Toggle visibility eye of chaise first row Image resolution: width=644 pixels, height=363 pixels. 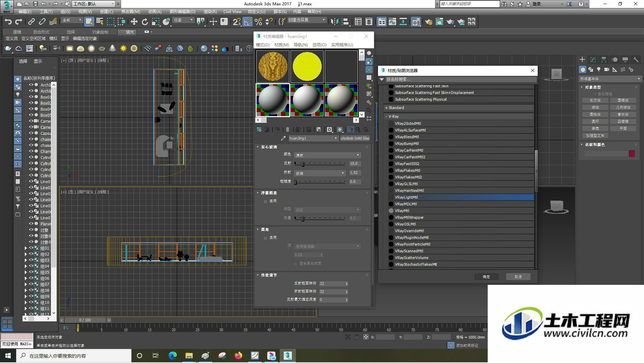pyautogui.click(x=31, y=139)
